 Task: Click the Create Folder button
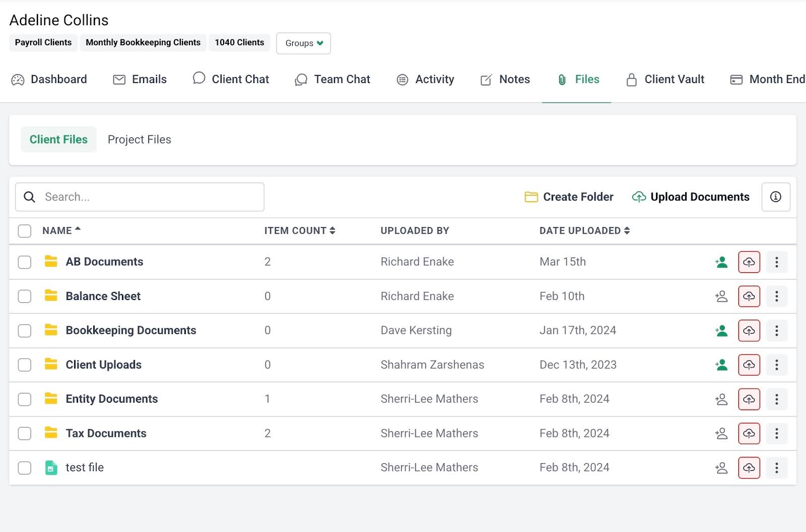click(x=568, y=197)
